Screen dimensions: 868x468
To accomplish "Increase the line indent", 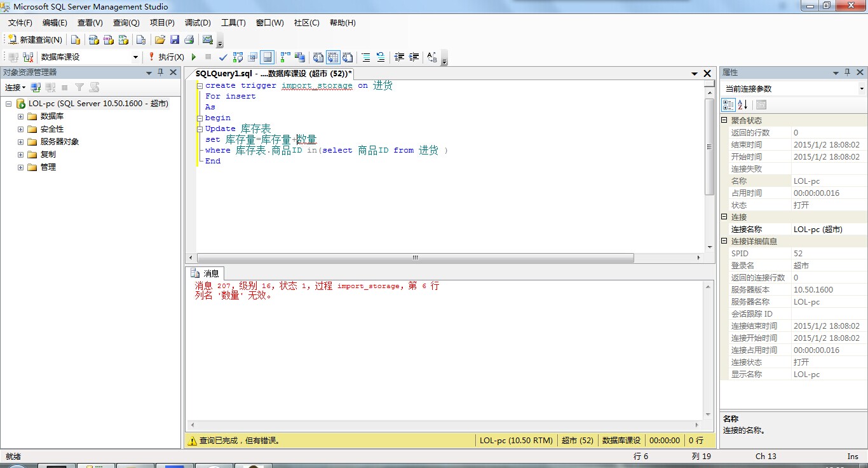I will pos(414,57).
